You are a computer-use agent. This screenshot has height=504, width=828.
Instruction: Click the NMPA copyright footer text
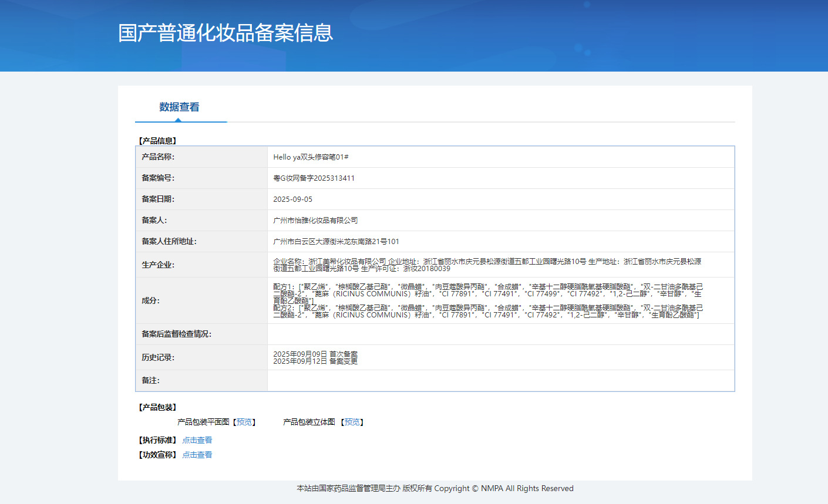435,488
